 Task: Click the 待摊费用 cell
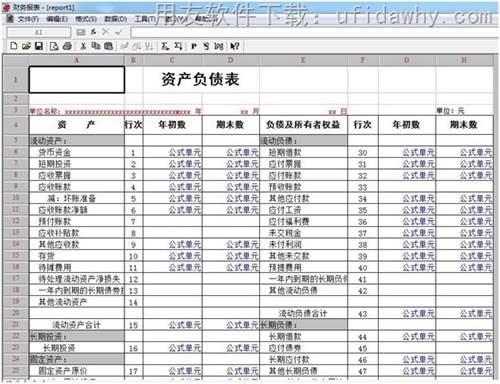pos(77,267)
